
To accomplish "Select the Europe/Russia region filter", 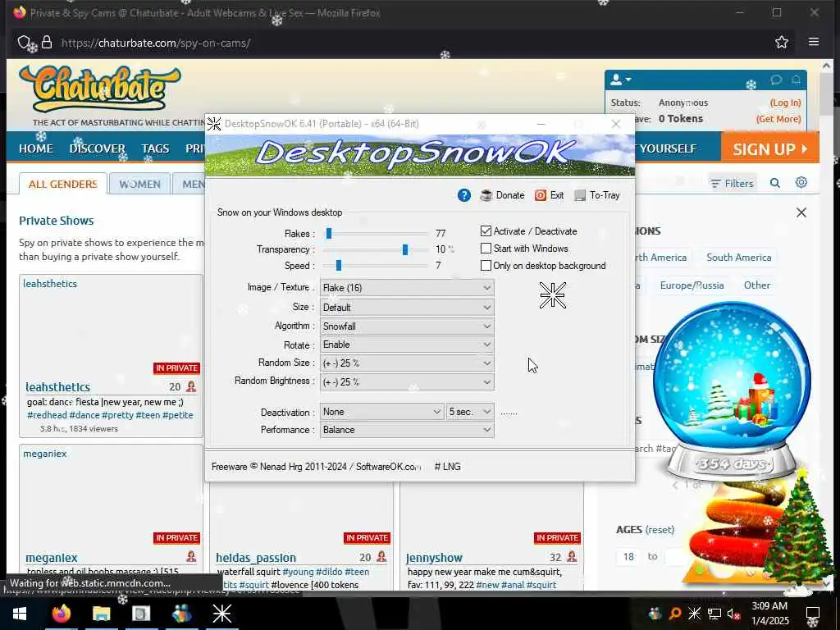I will [x=692, y=285].
